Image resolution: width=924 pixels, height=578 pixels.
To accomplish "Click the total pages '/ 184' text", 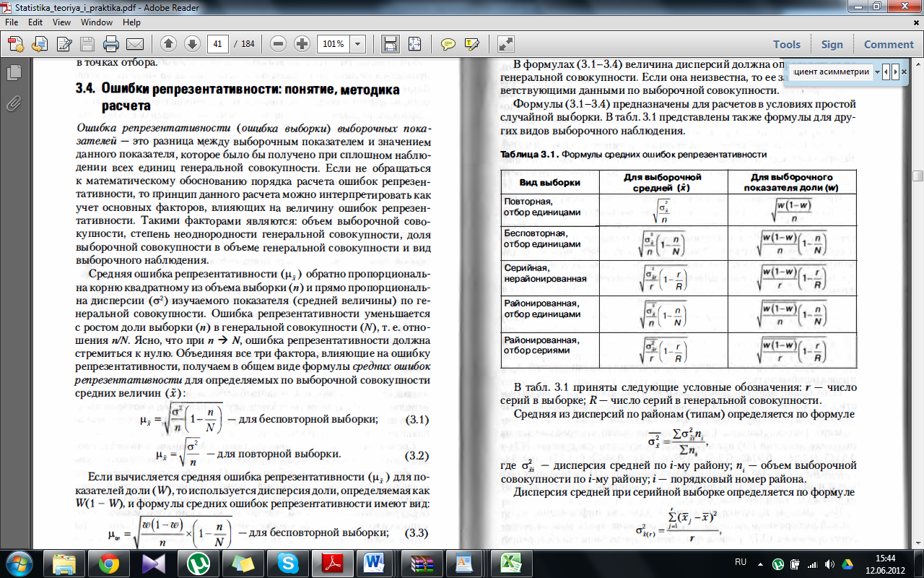I will tap(244, 43).
